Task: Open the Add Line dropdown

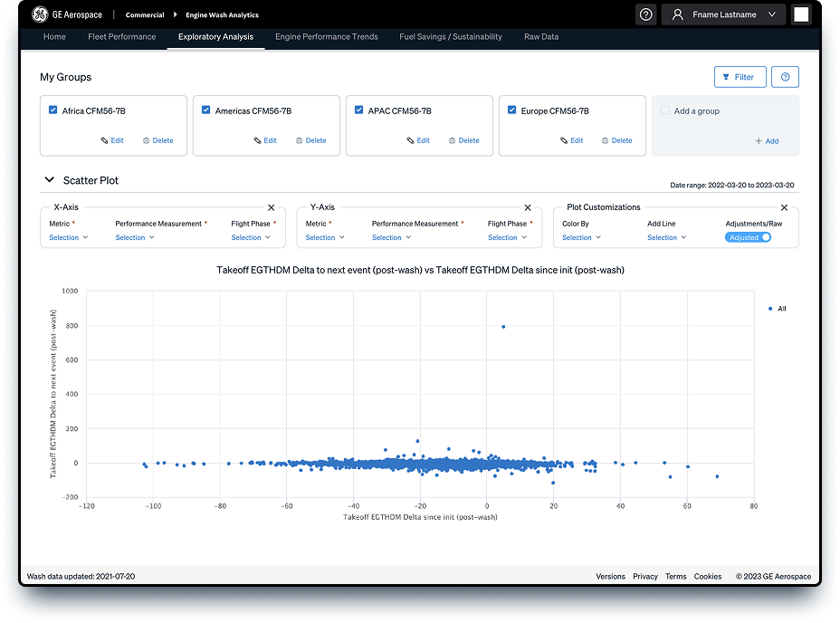Action: [667, 237]
